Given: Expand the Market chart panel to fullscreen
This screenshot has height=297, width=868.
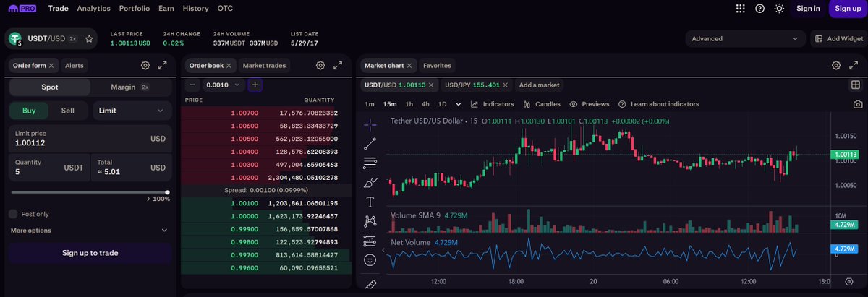Looking at the screenshot, I should (x=854, y=65).
